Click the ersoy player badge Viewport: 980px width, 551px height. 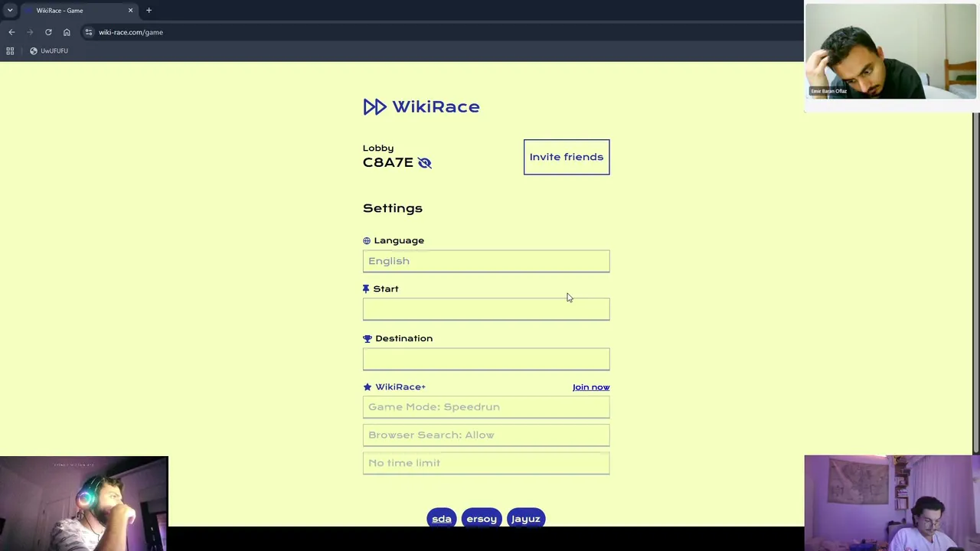[482, 519]
